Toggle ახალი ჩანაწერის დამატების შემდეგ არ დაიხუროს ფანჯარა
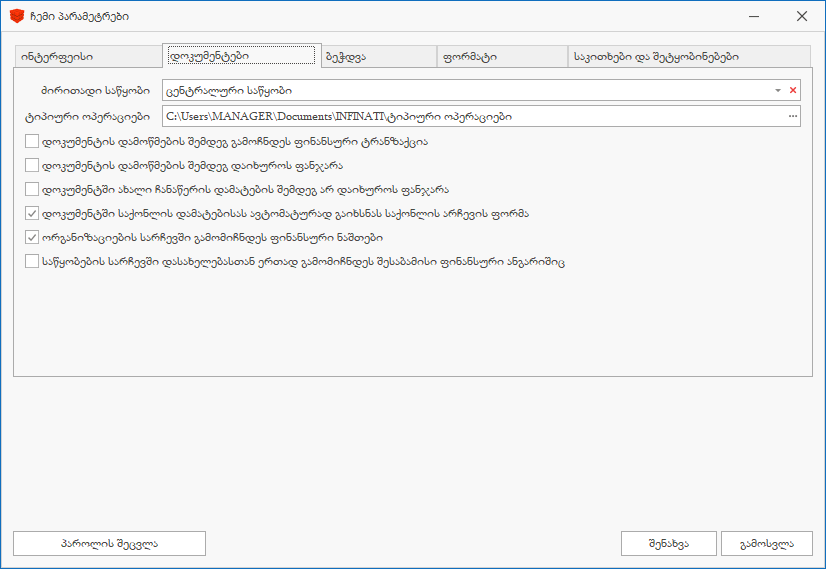The image size is (826, 569). (32, 190)
